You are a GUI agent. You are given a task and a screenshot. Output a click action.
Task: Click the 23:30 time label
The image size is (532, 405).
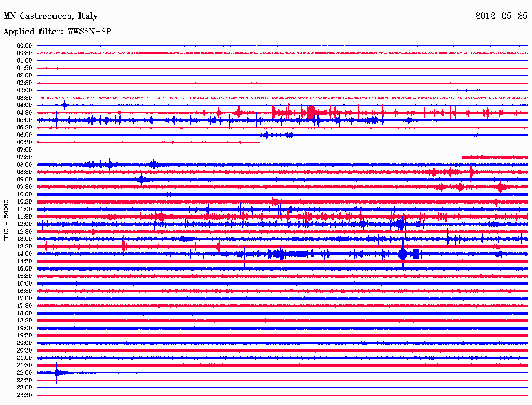click(24, 395)
